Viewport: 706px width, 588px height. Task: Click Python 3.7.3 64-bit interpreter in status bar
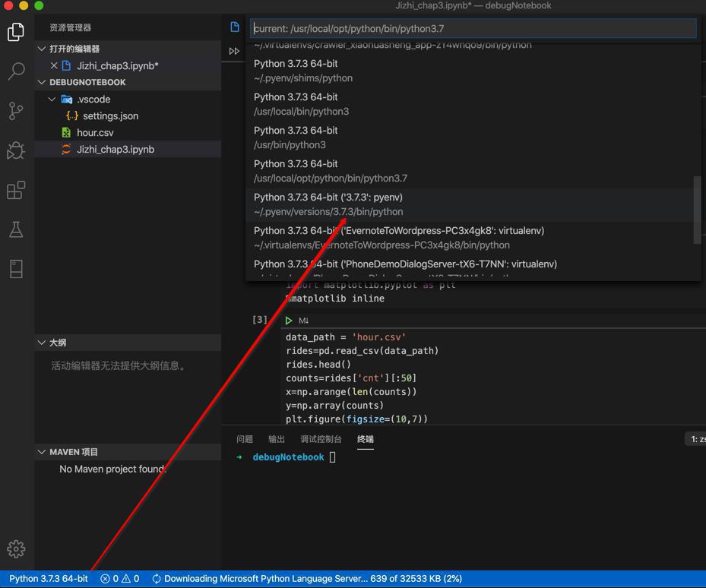[49, 579]
